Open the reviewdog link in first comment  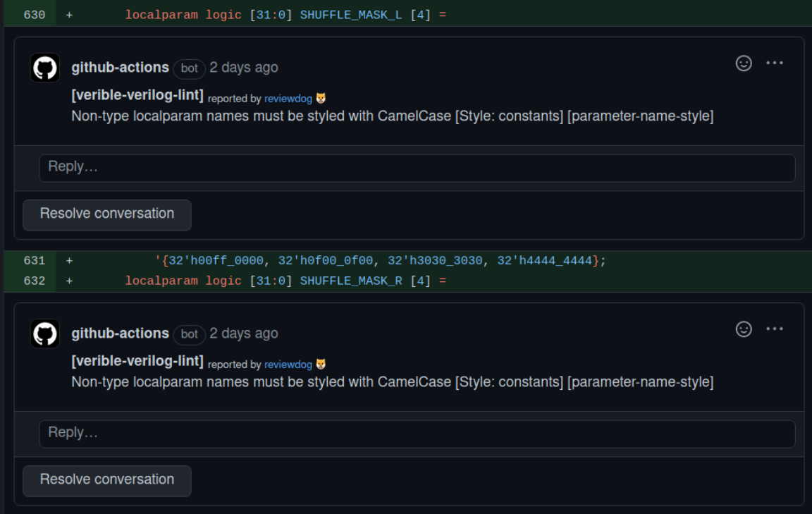pos(288,99)
